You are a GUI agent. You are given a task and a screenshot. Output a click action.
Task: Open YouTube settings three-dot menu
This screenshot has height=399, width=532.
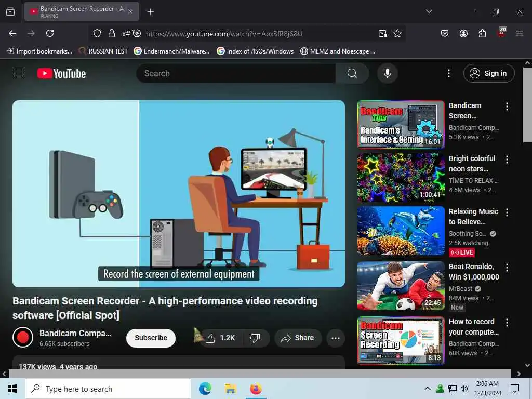448,73
